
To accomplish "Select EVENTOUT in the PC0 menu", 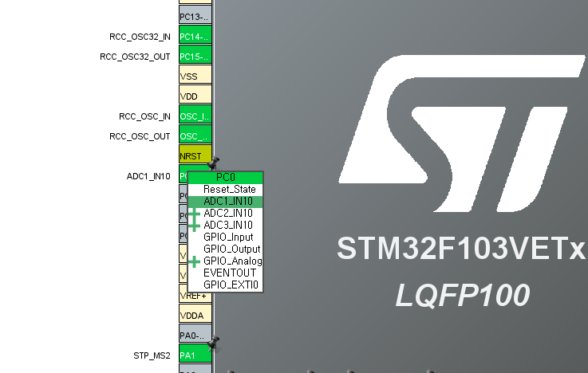I will 229,273.
